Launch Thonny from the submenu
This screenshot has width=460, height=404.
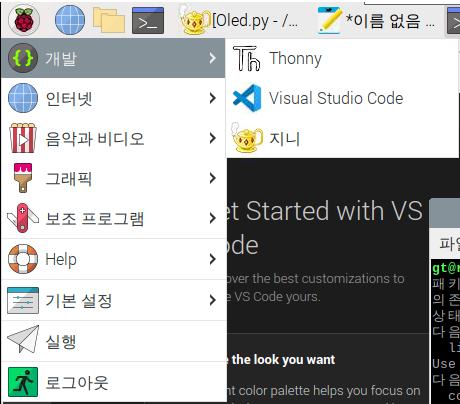[342, 58]
